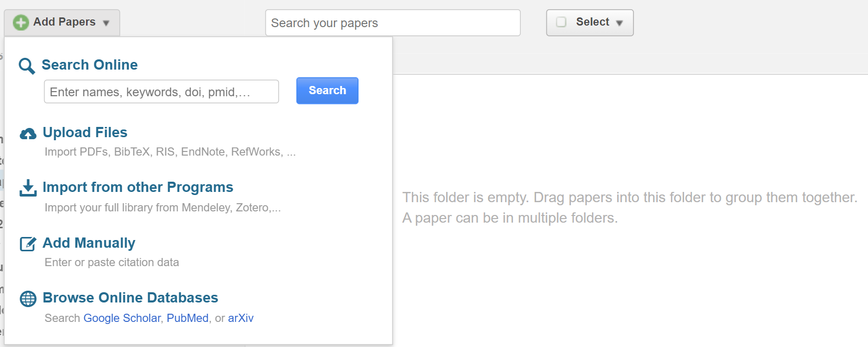
Task: Toggle the checkbox inside the Select button
Action: click(561, 22)
